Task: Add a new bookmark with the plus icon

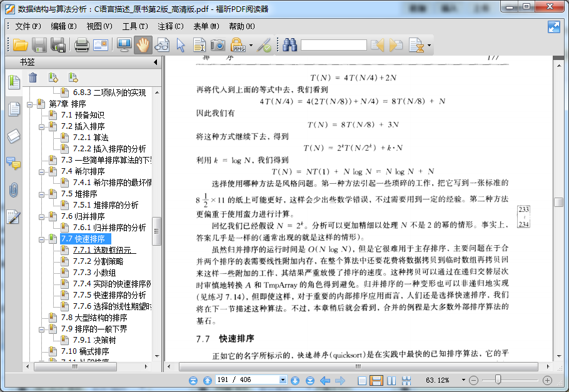Action: coord(53,77)
